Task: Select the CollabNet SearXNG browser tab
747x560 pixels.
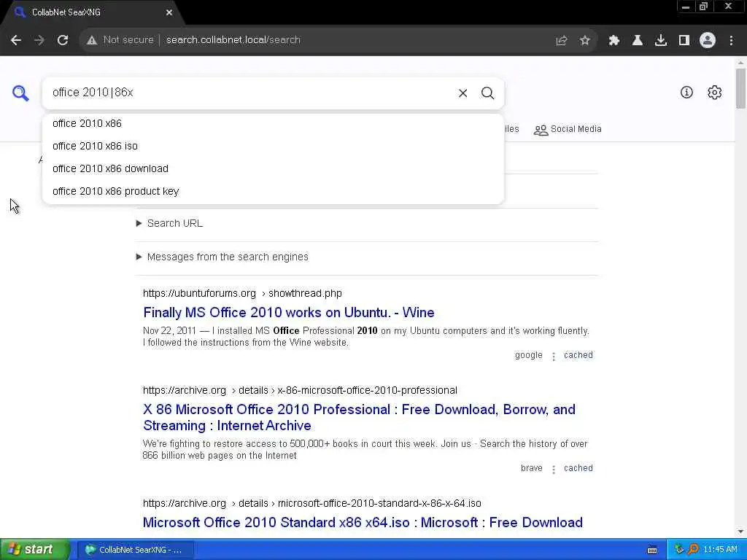Action: coord(93,12)
